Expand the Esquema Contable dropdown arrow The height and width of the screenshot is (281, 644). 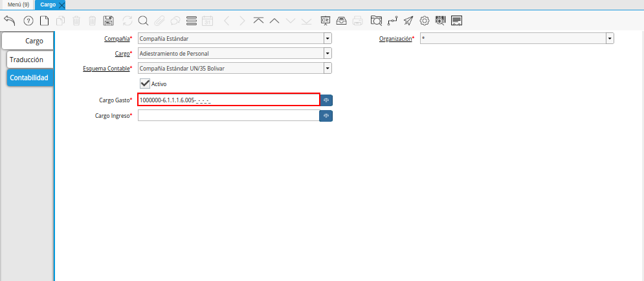pos(328,68)
